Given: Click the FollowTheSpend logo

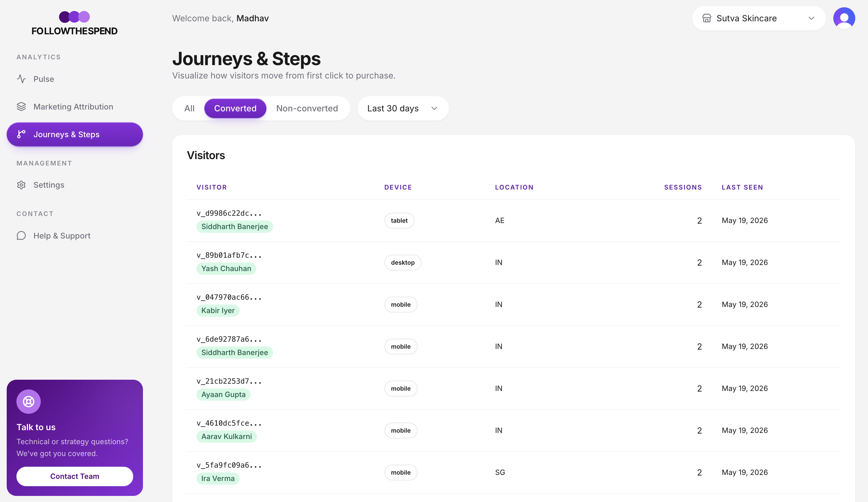Looking at the screenshot, I should coord(75,23).
